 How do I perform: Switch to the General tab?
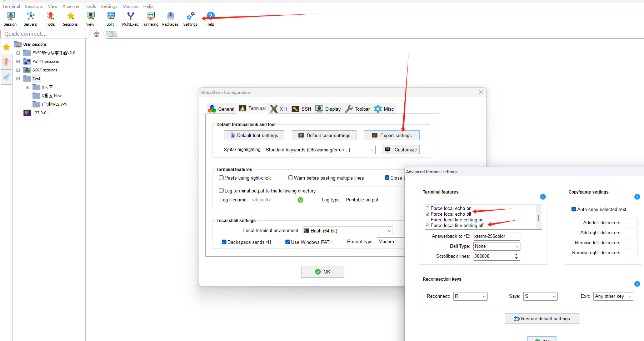click(x=221, y=109)
